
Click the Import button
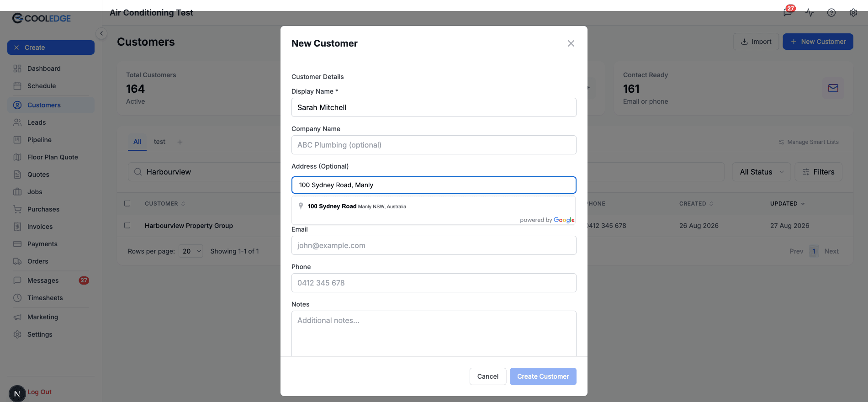point(756,42)
